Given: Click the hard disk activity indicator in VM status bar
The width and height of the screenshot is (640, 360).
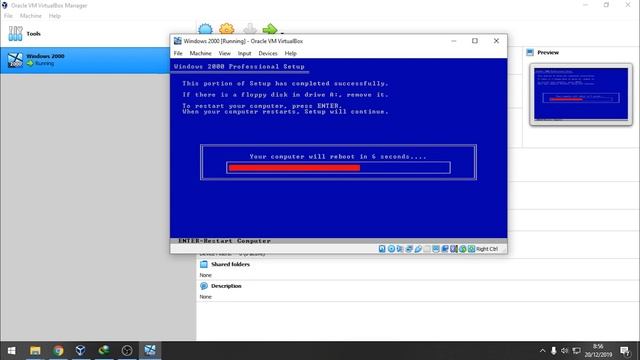Looking at the screenshot, I should click(382, 249).
